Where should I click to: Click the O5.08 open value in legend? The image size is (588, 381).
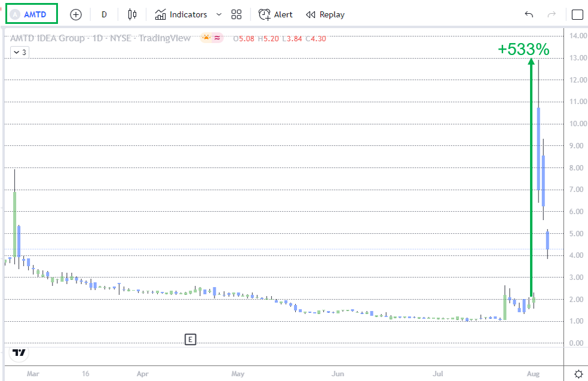pyautogui.click(x=244, y=38)
